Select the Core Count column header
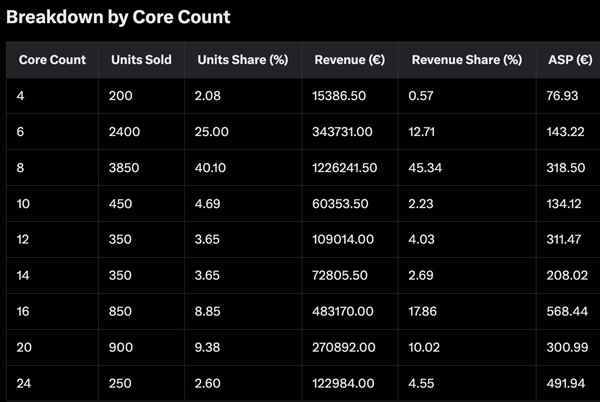The image size is (600, 402). pyautogui.click(x=52, y=60)
